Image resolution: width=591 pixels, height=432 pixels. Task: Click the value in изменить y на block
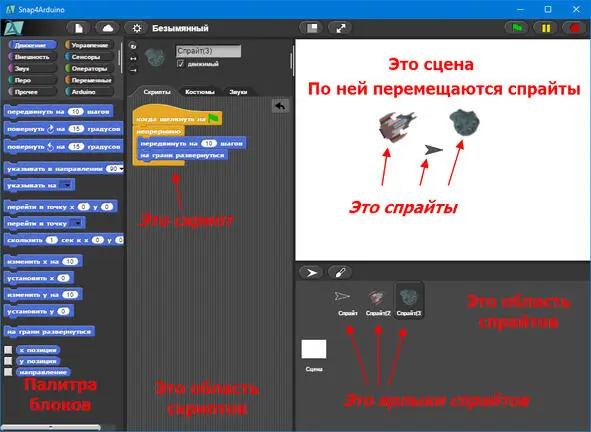coord(70,295)
